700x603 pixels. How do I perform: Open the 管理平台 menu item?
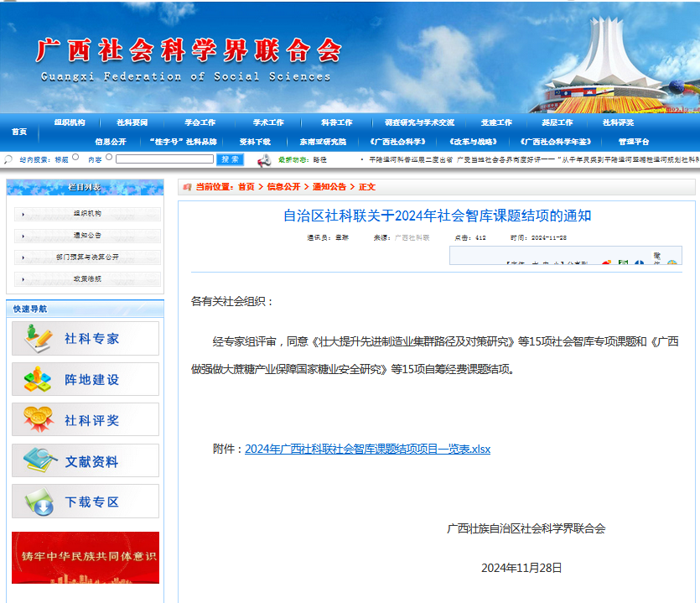point(634,142)
